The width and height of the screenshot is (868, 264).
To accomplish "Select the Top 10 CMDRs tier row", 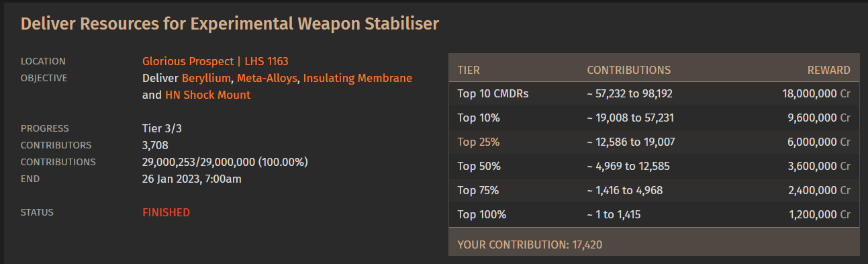I will tap(654, 94).
